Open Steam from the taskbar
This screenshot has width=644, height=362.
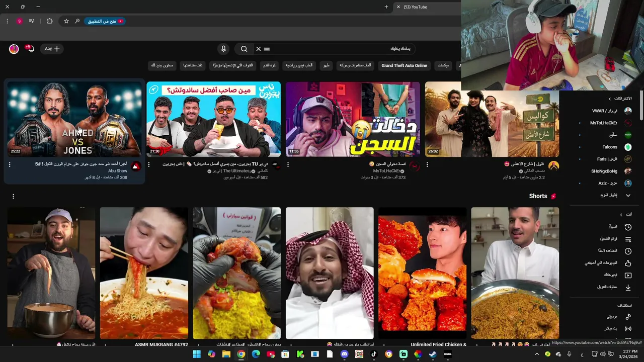coord(433,354)
